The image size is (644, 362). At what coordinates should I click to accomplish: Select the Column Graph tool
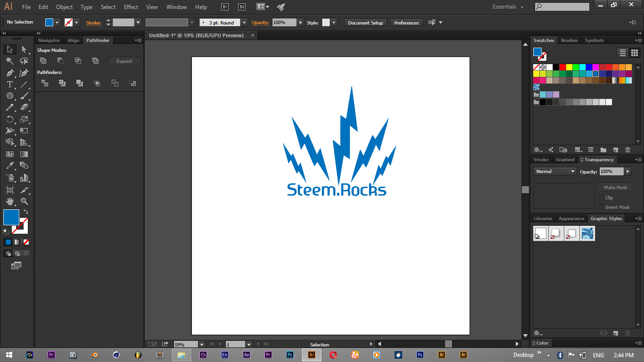click(24, 178)
